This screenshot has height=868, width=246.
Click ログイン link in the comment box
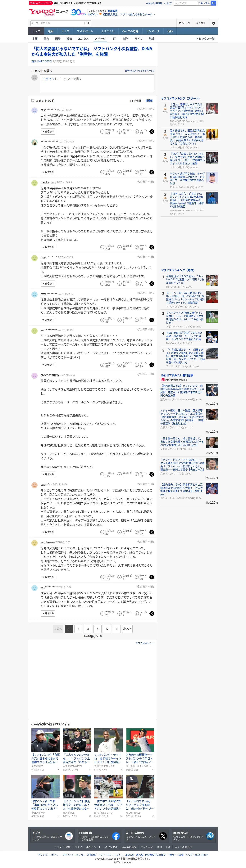(48, 79)
